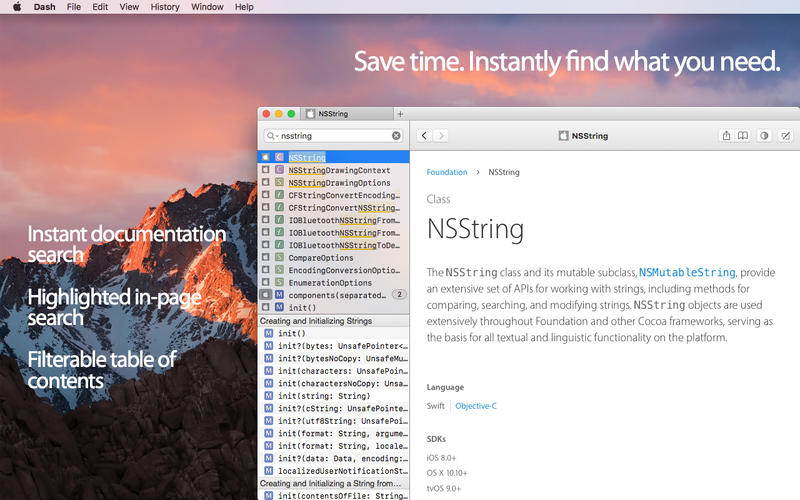Viewport: 800px width, 500px height.
Task: Click the M icon for init?(bytes: UnsafePointer
Action: click(269, 345)
